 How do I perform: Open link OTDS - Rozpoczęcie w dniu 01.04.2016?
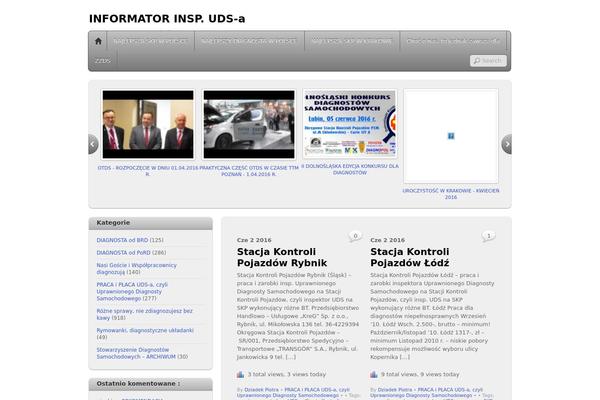tap(148, 171)
